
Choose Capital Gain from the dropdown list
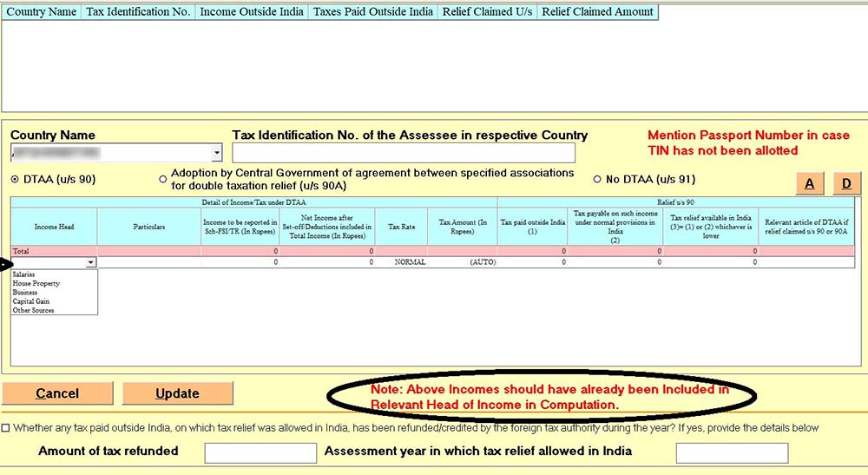[x=31, y=301]
